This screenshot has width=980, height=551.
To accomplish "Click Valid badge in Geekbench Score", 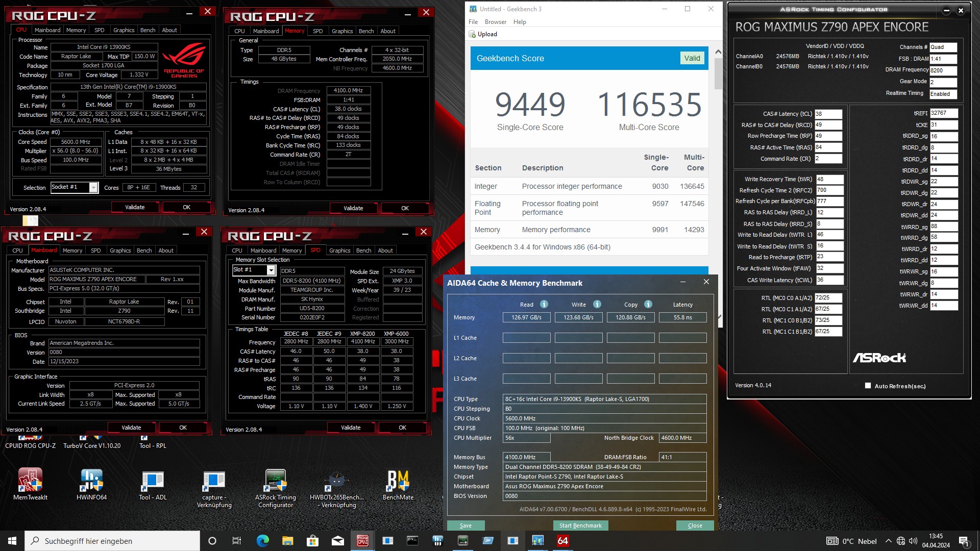I will pyautogui.click(x=692, y=58).
